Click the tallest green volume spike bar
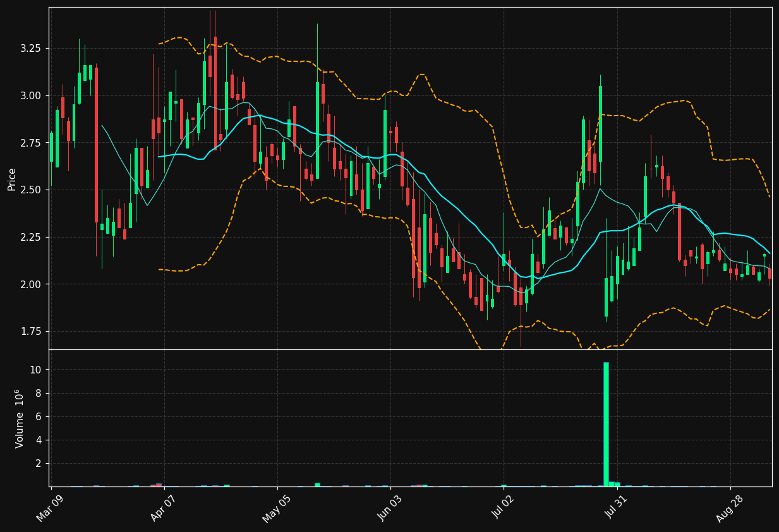779x532 pixels. pos(606,424)
